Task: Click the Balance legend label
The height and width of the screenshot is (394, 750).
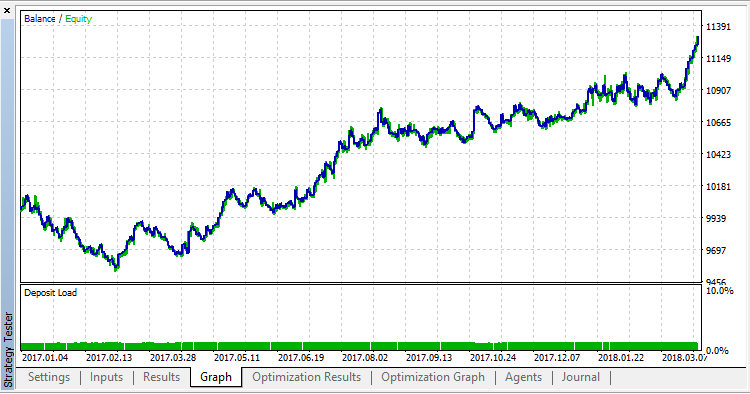Action: [x=40, y=19]
